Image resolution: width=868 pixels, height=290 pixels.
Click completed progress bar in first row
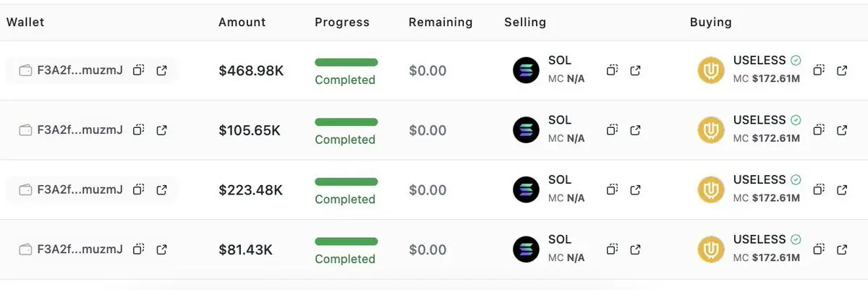346,62
